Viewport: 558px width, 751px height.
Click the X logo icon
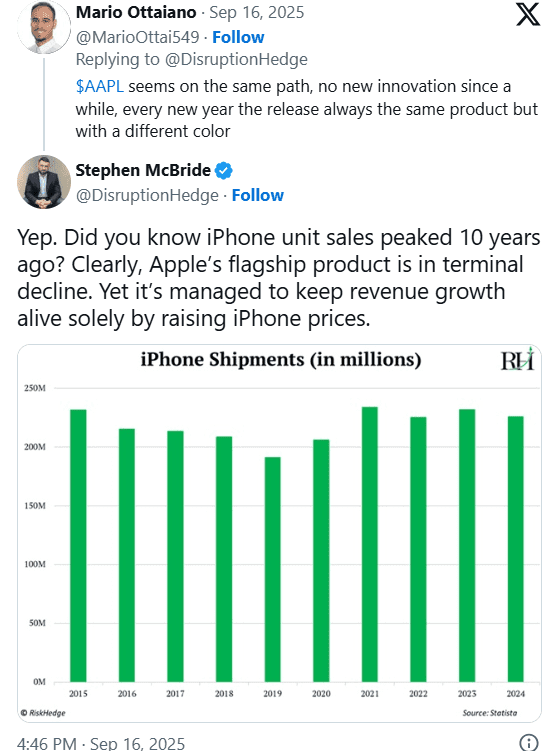528,15
